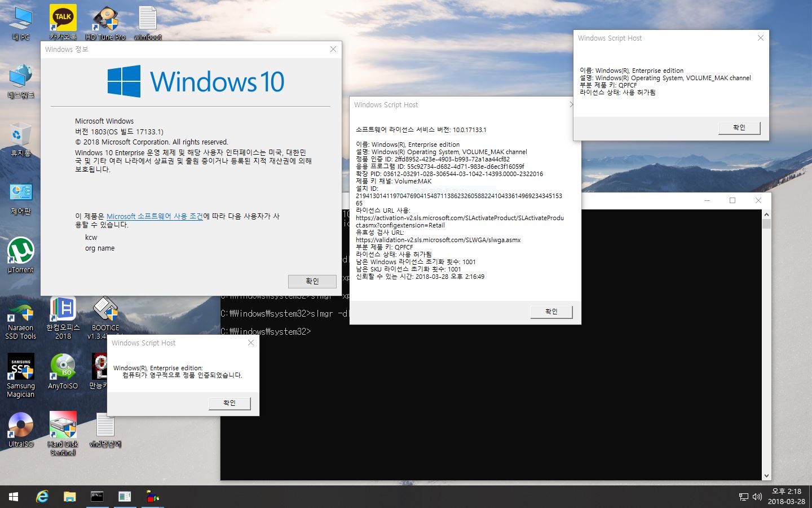Click the 'kcw' user name text
The width and height of the screenshot is (812, 508).
coord(91,238)
